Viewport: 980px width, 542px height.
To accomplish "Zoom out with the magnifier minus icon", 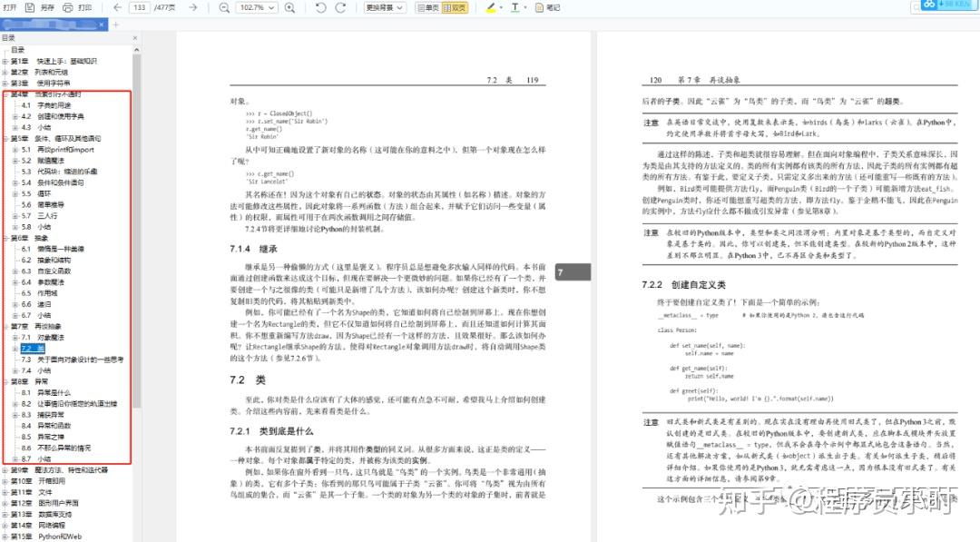I will (223, 7).
